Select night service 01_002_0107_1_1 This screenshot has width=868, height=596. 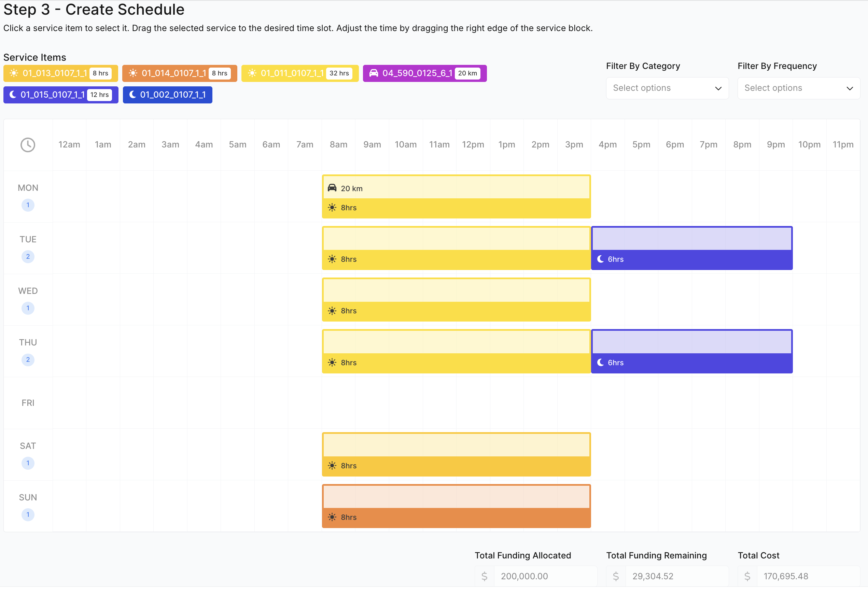[x=167, y=95]
